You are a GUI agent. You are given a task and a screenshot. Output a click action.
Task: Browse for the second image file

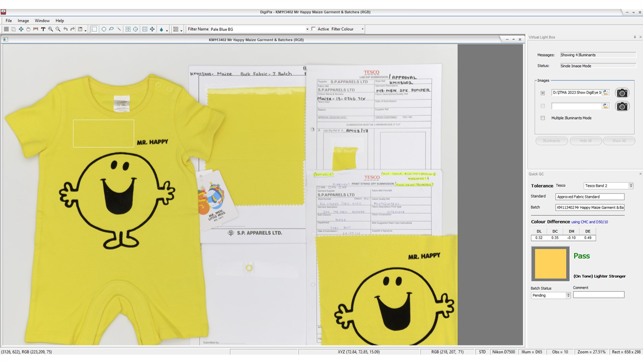[606, 106]
